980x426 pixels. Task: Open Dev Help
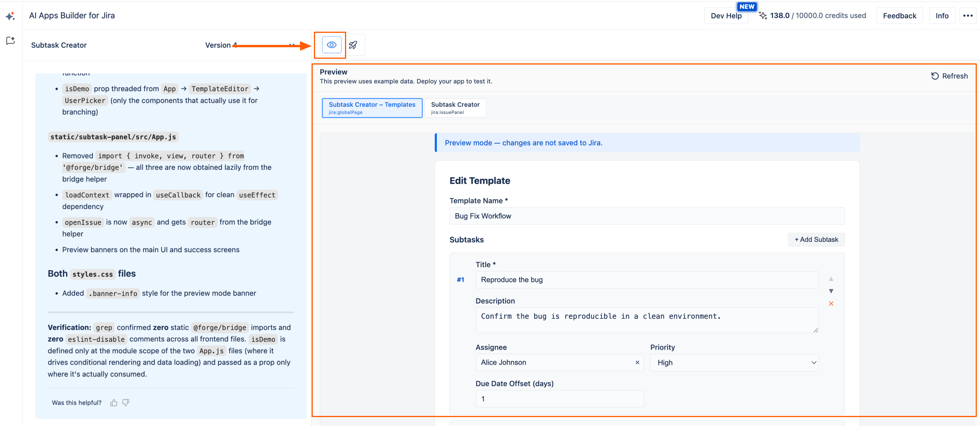pos(726,16)
